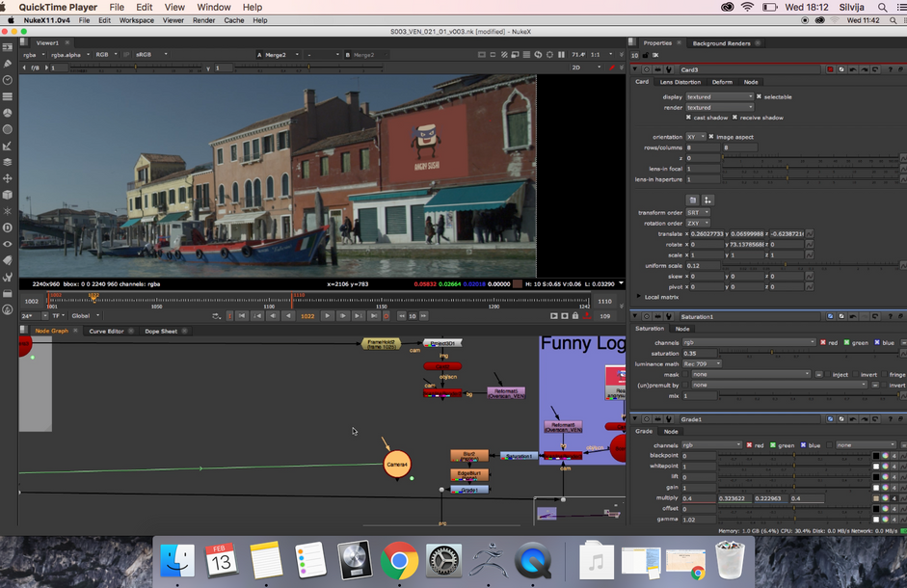Open the Color nodes wheel icon
This screenshot has width=907, height=588.
coord(8,114)
